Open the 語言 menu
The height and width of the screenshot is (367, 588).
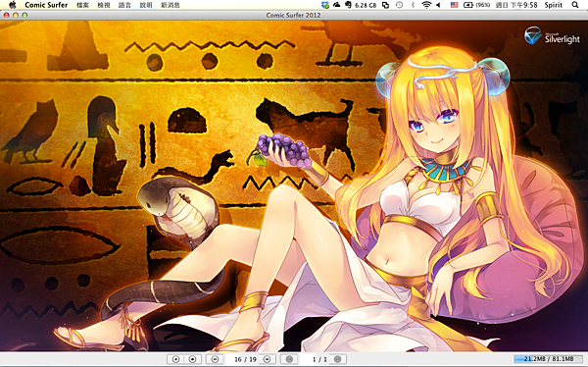(x=124, y=5)
